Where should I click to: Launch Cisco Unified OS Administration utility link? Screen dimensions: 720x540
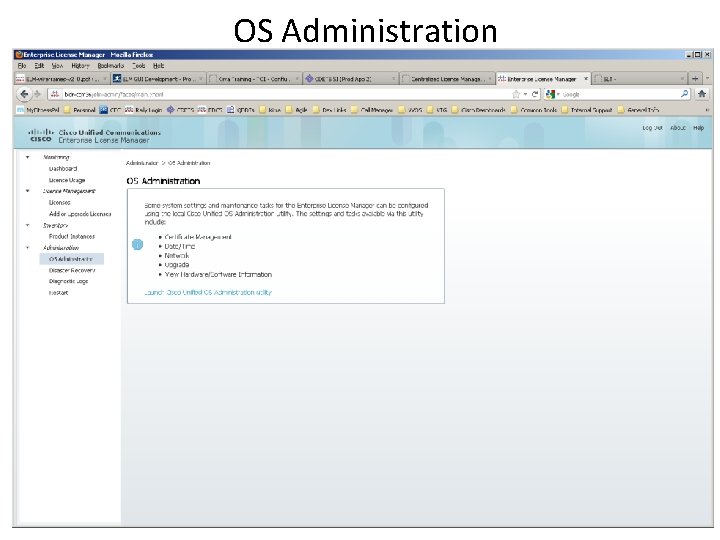pos(208,292)
